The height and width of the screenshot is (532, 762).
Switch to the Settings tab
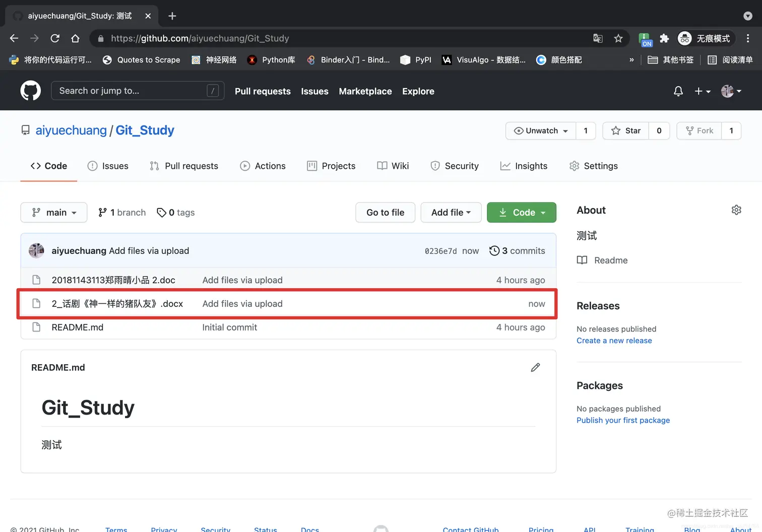coord(593,166)
